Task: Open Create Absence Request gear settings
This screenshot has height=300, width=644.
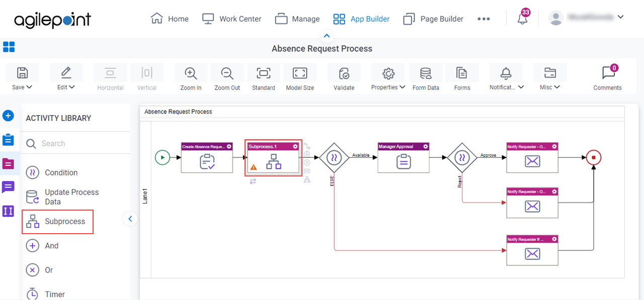Action: pyautogui.click(x=229, y=147)
